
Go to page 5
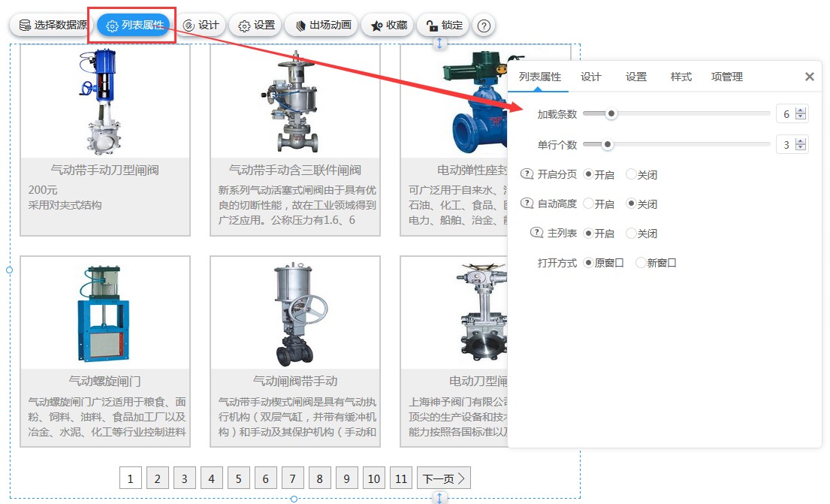[x=238, y=478]
